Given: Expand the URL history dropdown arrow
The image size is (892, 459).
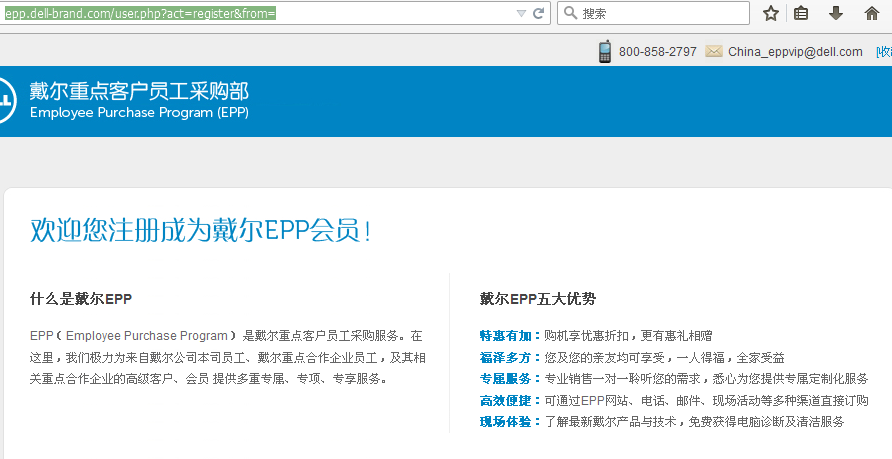Looking at the screenshot, I should (521, 14).
